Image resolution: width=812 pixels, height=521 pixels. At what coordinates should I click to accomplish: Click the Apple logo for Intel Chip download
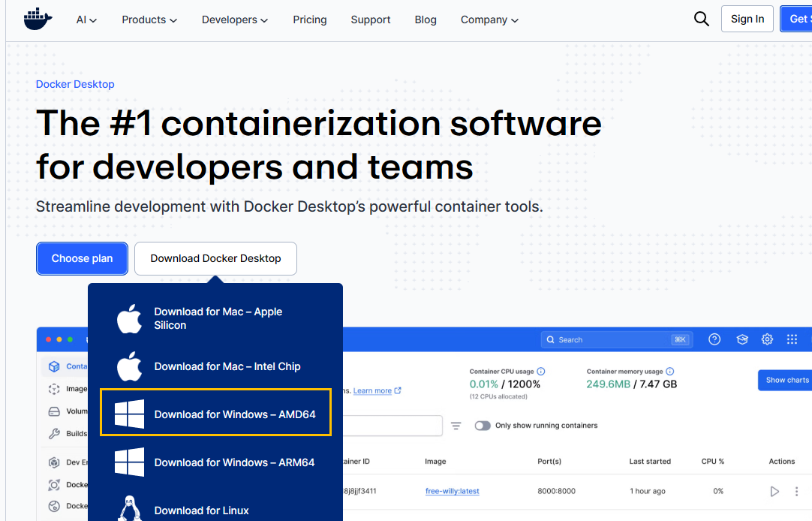129,366
